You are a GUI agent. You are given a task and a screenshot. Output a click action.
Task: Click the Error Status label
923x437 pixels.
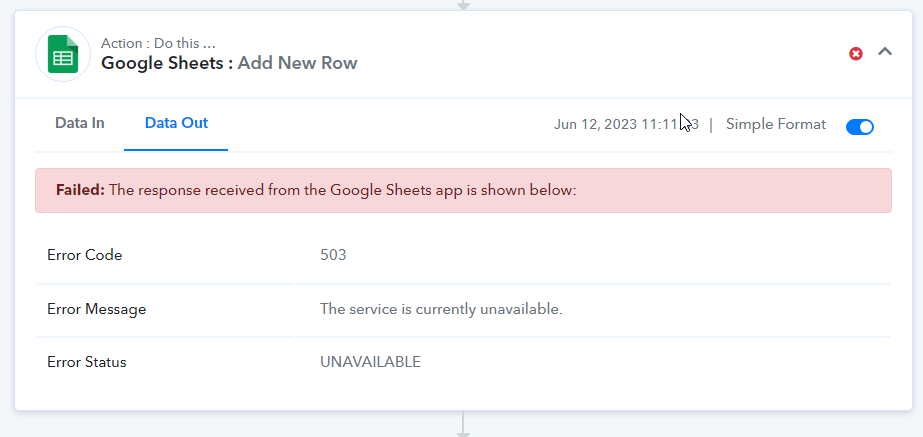click(x=87, y=362)
